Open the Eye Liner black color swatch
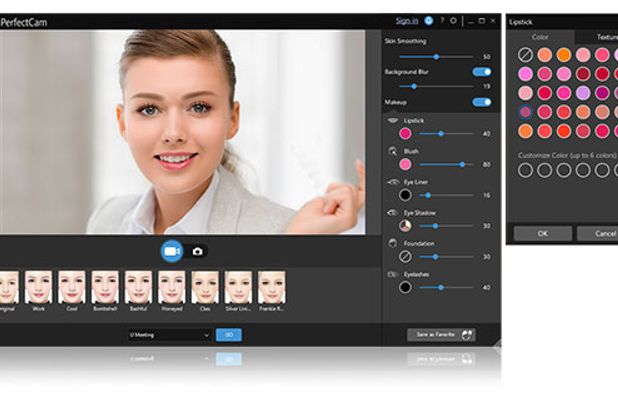This screenshot has width=618, height=394. pos(405,195)
